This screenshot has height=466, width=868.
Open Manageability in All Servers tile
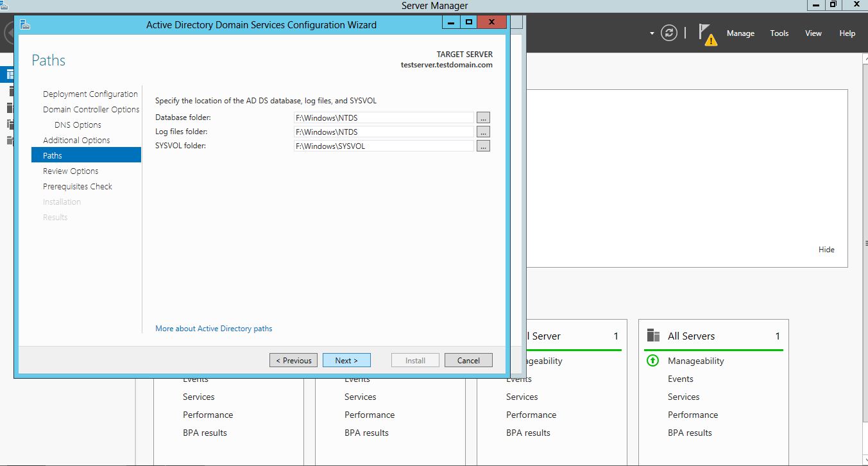pyautogui.click(x=696, y=361)
